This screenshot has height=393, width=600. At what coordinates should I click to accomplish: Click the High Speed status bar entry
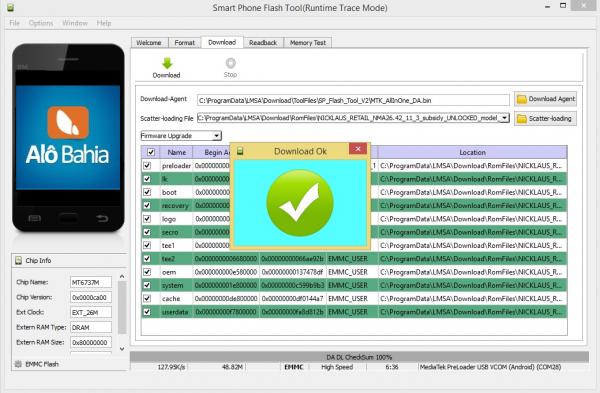click(x=337, y=367)
